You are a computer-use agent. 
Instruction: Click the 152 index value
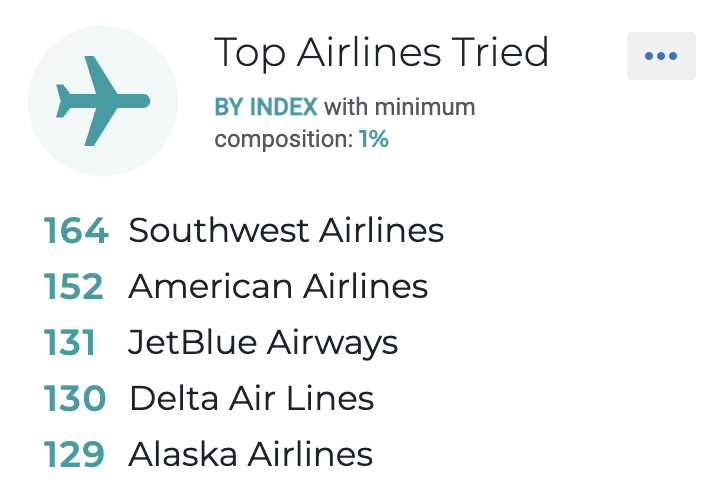(73, 287)
